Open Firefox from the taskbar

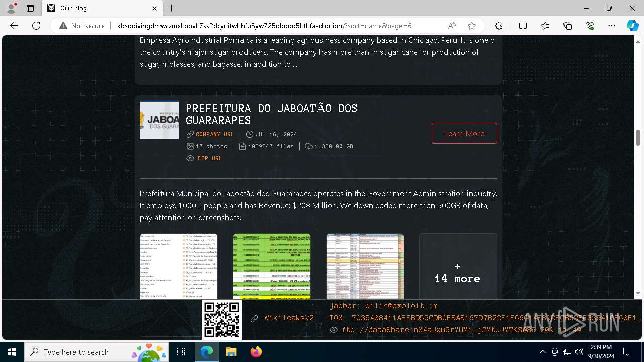point(256,352)
